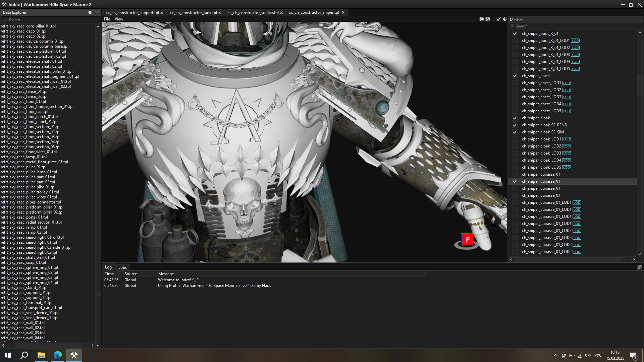Uncheck the ch_sniper_chest mesh

[515, 76]
